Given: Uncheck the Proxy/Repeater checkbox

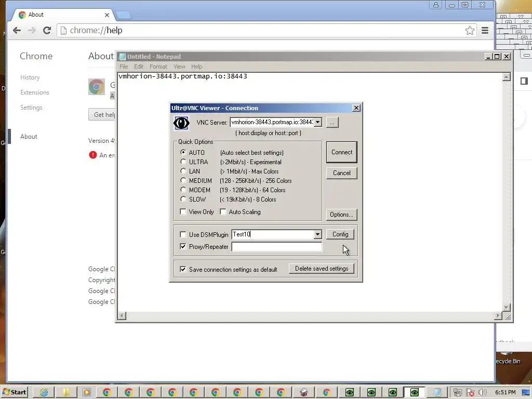Looking at the screenshot, I should point(183,247).
